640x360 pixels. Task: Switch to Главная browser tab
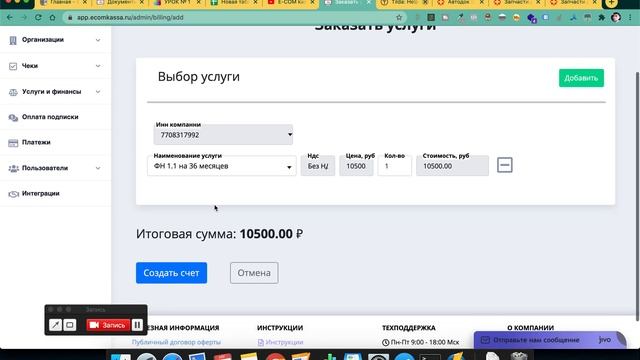coord(62,3)
